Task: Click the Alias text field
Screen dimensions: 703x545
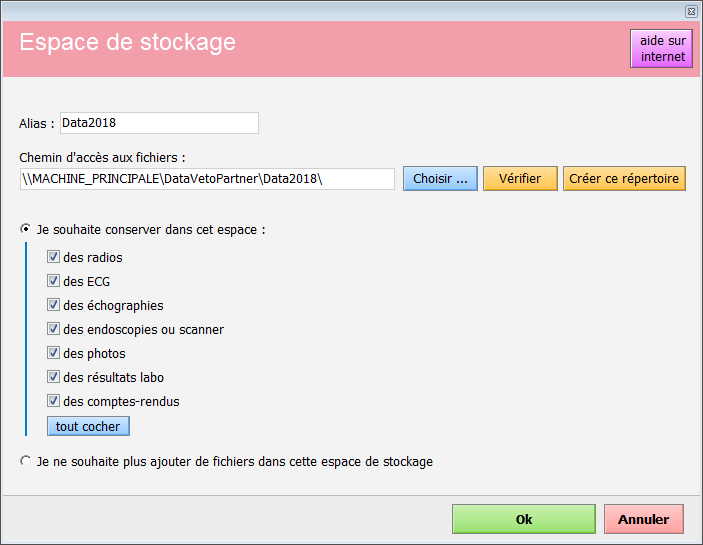Action: coord(159,123)
